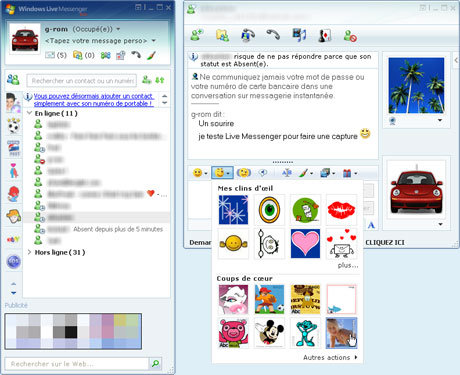460x375 pixels.
Task: Select the pink bear wink
Action: (233, 333)
